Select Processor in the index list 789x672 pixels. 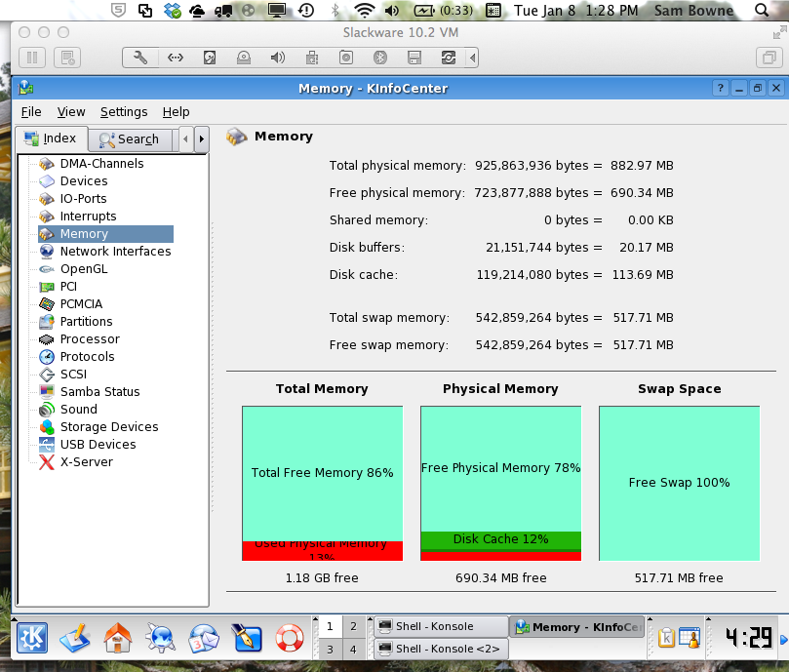(x=90, y=339)
